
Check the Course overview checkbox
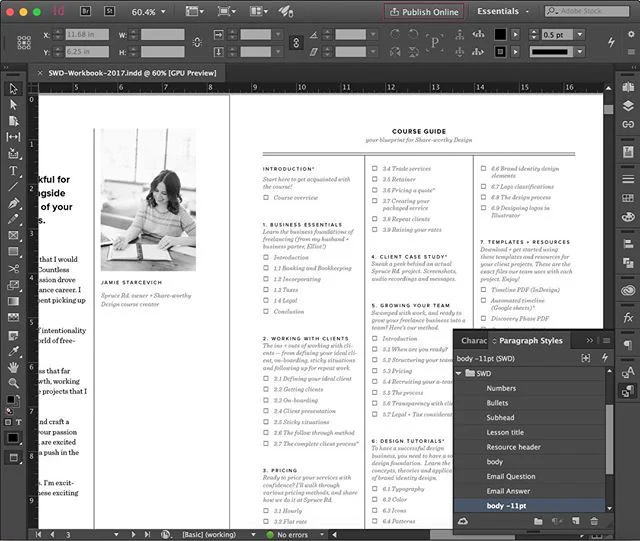point(266,198)
